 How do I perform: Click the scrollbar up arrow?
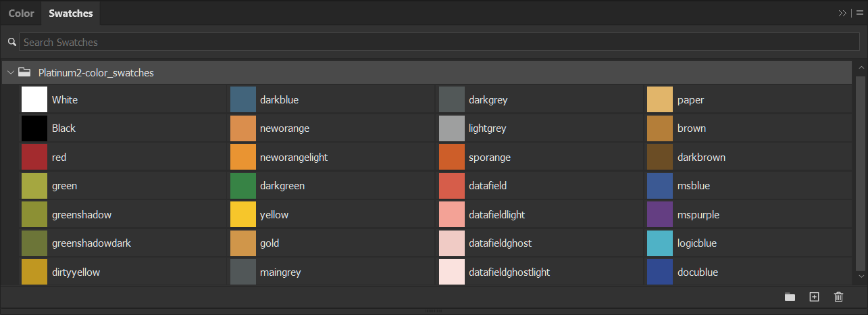coord(860,68)
